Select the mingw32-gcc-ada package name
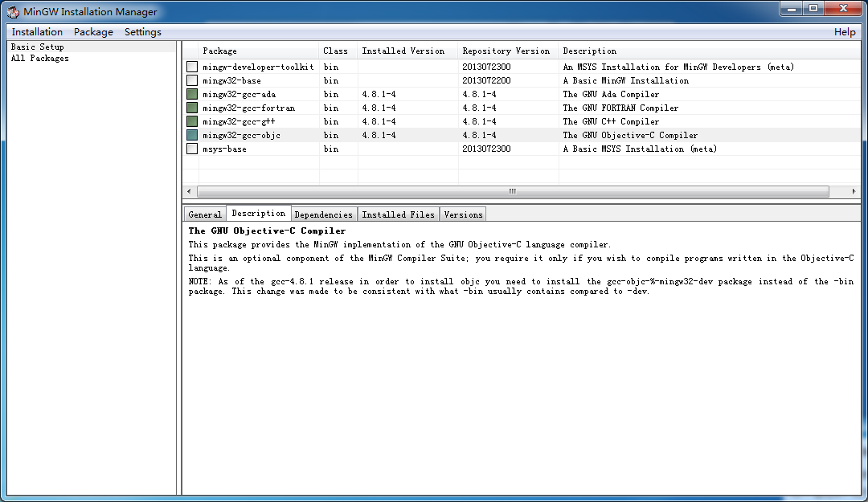 (x=240, y=94)
